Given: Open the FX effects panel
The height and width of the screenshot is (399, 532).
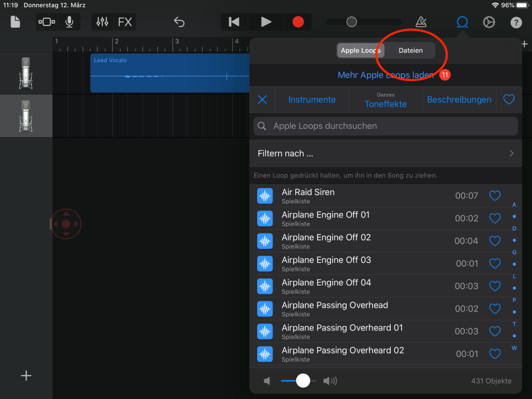Looking at the screenshot, I should pos(125,22).
